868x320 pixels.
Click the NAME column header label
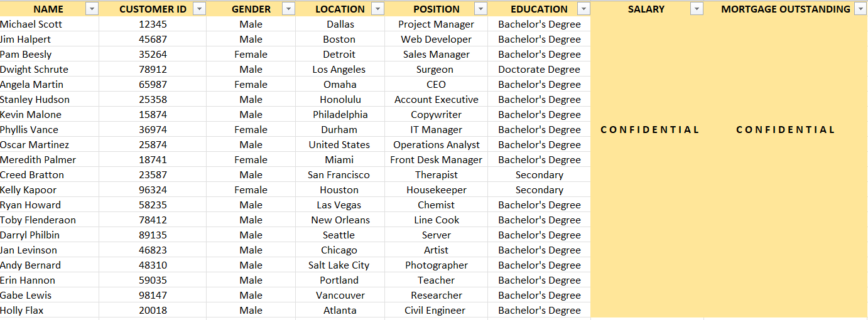pyautogui.click(x=48, y=9)
